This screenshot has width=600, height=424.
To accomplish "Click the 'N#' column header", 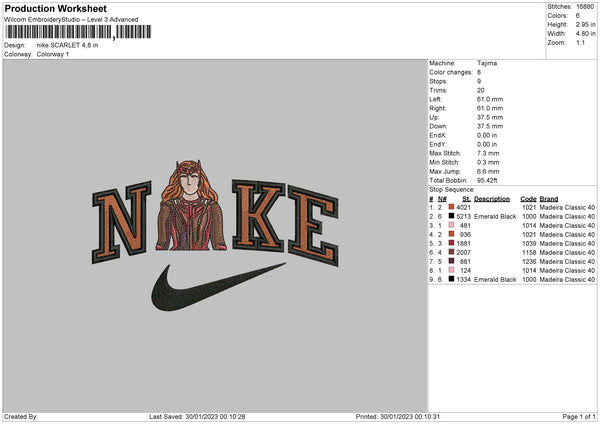I will (x=442, y=199).
